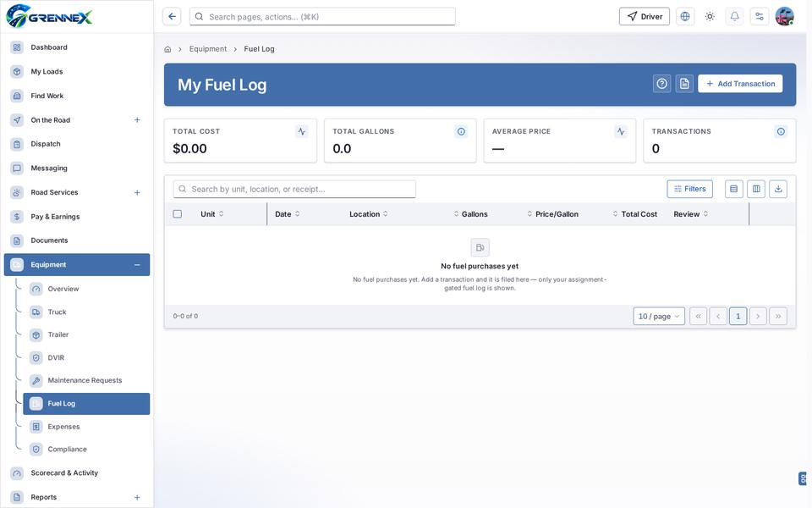Click Equipment breadcrumb link

pos(208,49)
